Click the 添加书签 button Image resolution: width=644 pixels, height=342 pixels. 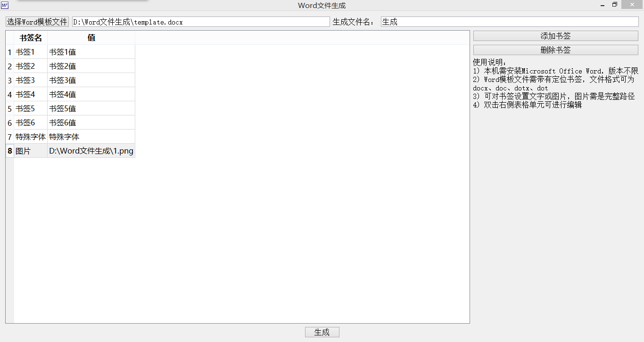pyautogui.click(x=555, y=35)
